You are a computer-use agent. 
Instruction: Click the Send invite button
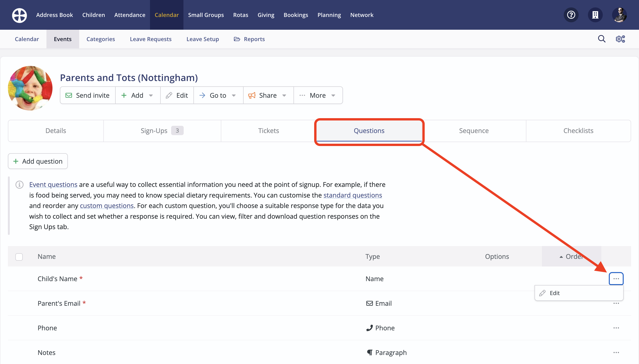click(88, 95)
